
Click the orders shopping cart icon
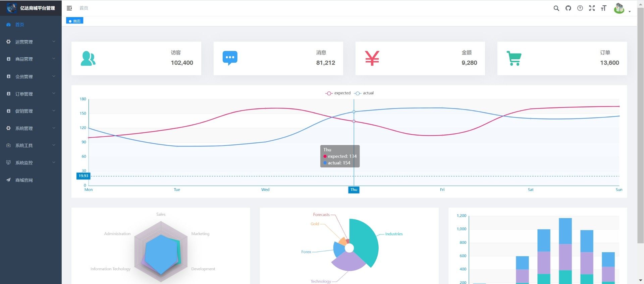514,58
